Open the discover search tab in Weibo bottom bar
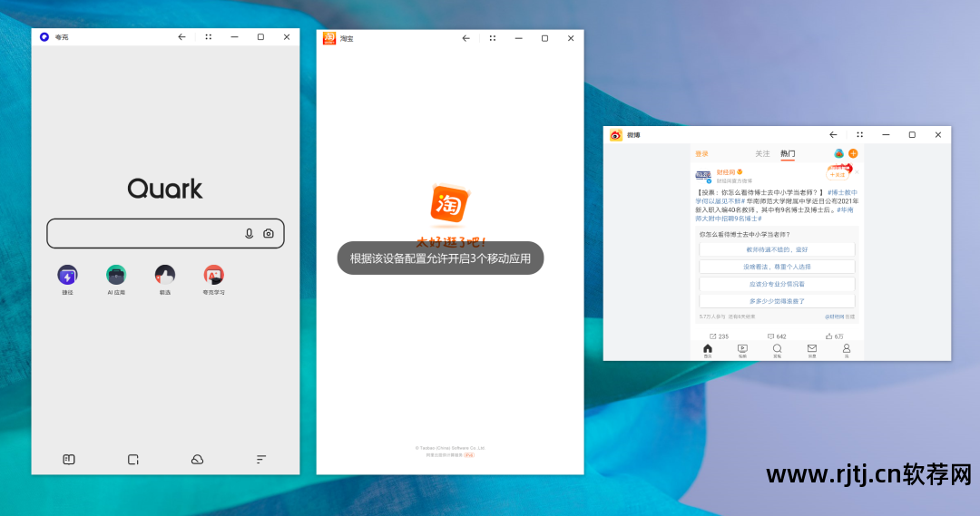 pyautogui.click(x=777, y=350)
